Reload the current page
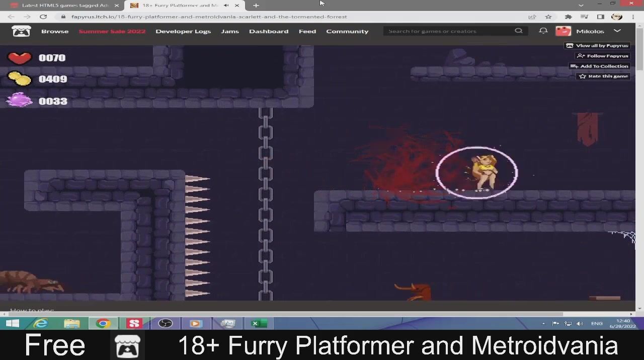 point(43,17)
